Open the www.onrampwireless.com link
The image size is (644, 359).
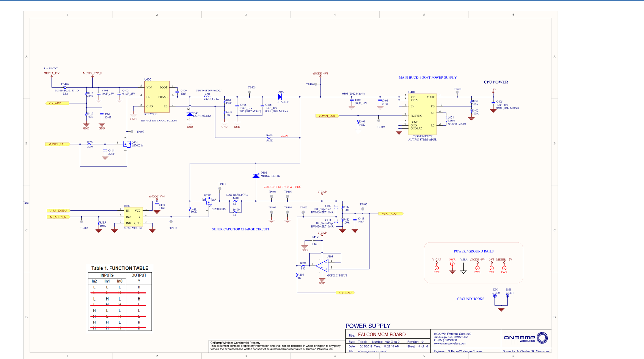(x=450, y=344)
